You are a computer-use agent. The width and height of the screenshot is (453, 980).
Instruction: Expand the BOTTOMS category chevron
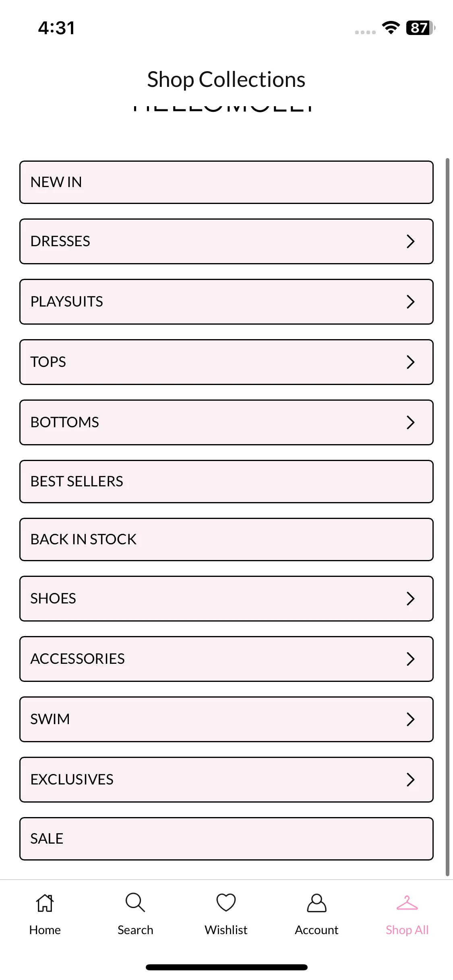click(x=410, y=422)
